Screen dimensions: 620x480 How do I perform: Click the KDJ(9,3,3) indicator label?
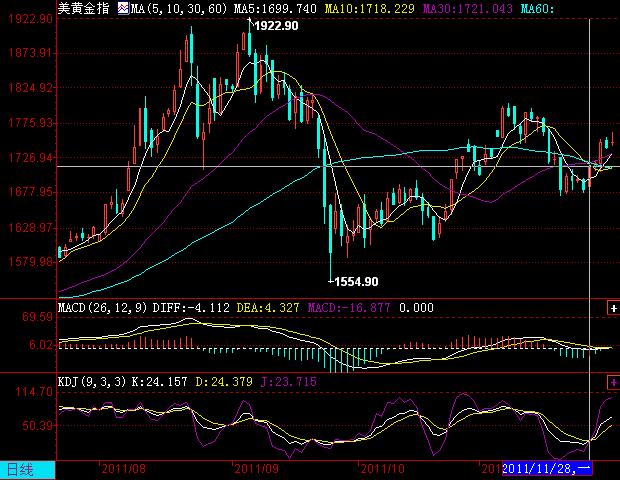(92, 382)
